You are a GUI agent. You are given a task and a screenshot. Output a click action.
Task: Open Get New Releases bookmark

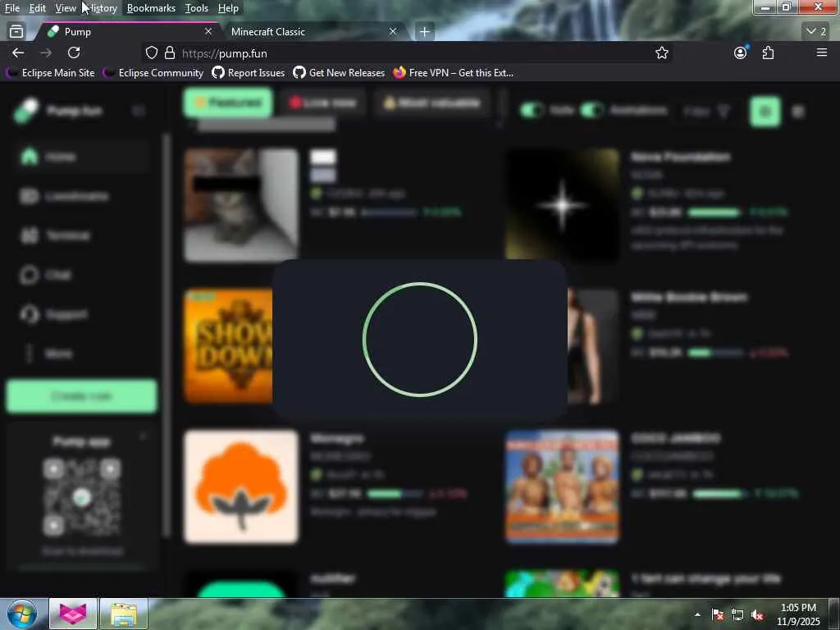(x=339, y=73)
